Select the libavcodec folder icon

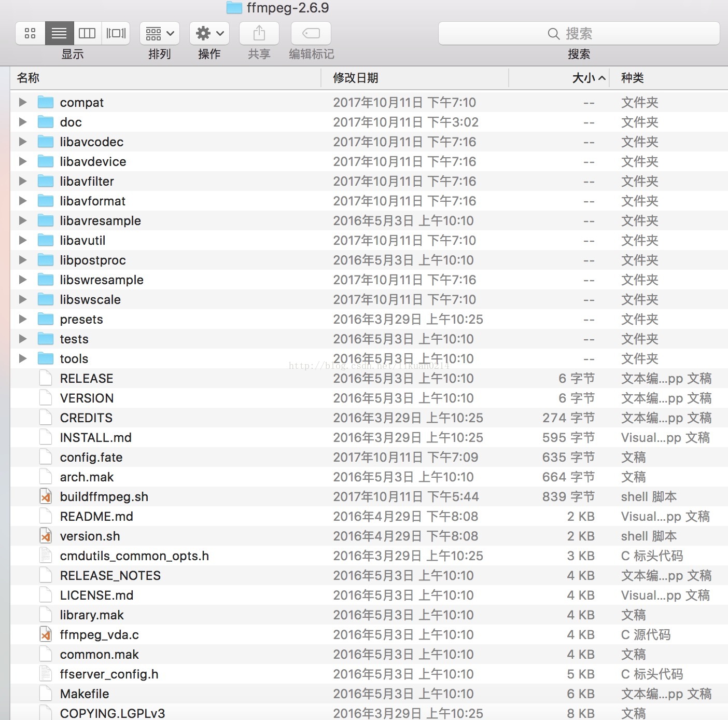pyautogui.click(x=46, y=142)
